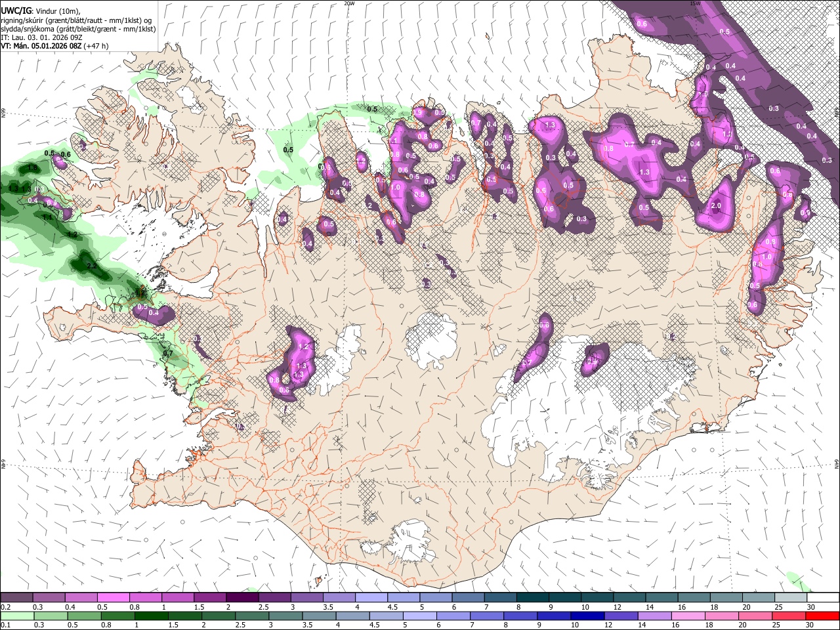This screenshot has width=840, height=630.
Task: Click the 20W longitude label
Action: (349, 3)
